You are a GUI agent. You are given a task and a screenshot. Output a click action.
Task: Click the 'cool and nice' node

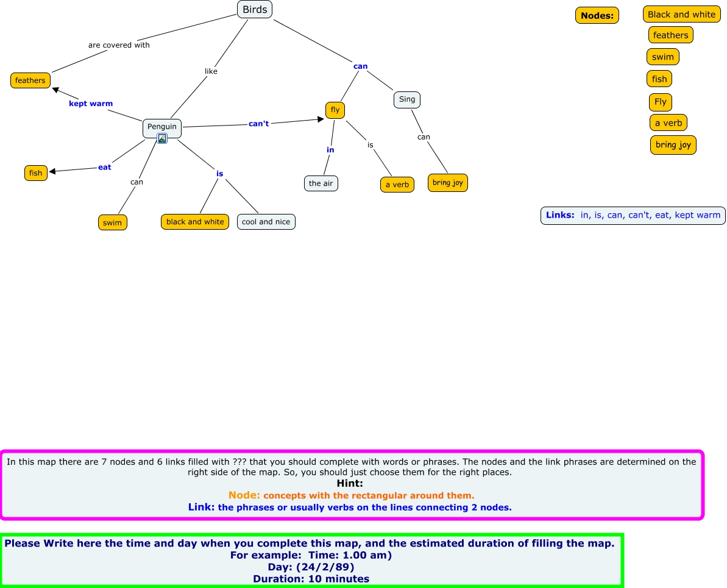[x=266, y=222]
